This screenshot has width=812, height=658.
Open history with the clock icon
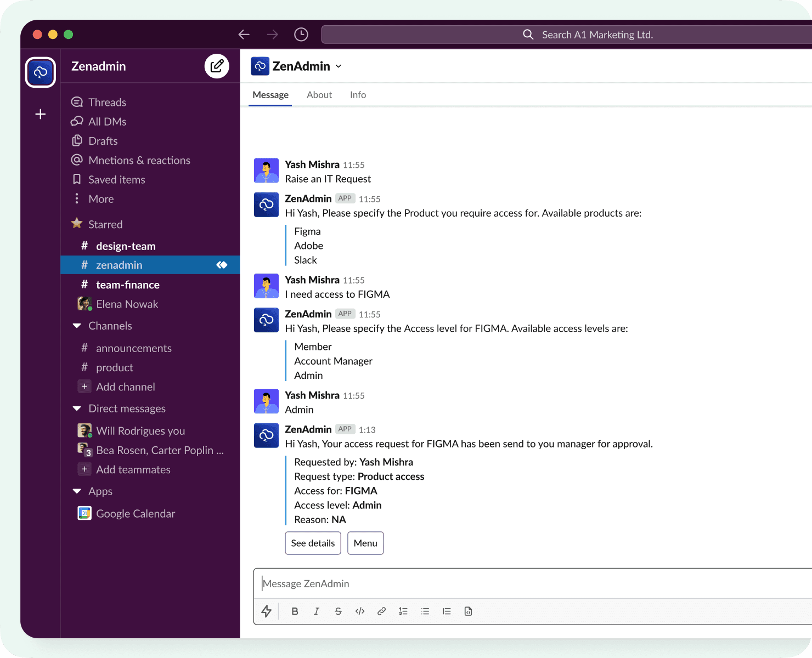click(x=301, y=35)
